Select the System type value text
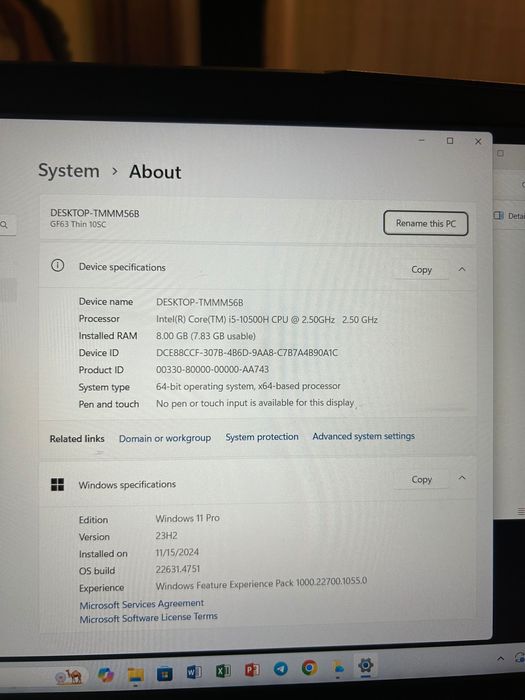The height and width of the screenshot is (700, 525). [x=248, y=386]
